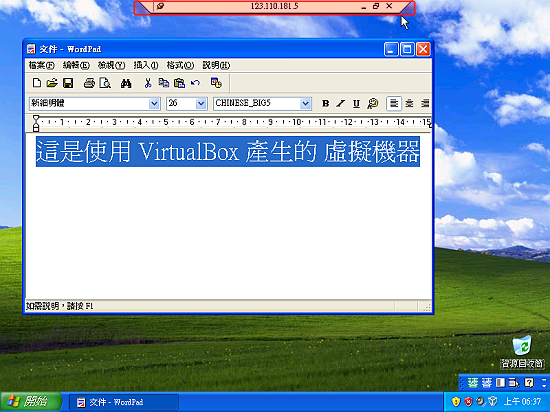The height and width of the screenshot is (412, 550).
Task: Click the indent marker on the ruler
Action: pyautogui.click(x=36, y=123)
